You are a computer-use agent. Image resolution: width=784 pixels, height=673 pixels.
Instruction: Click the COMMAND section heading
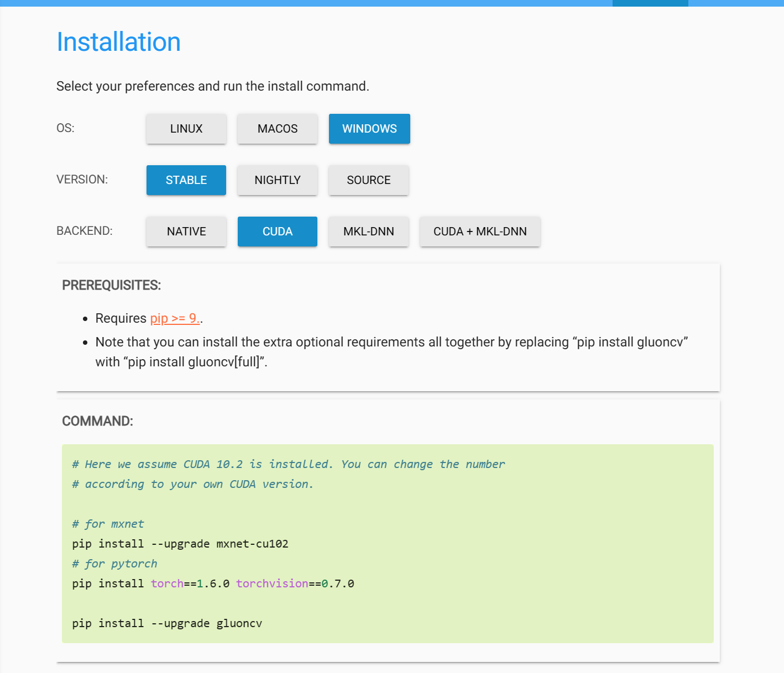(98, 421)
